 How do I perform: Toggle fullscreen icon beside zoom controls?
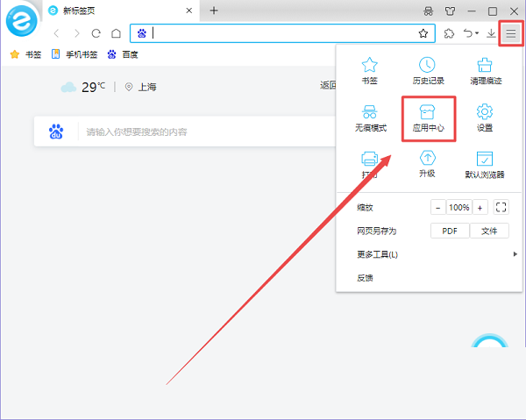pyautogui.click(x=501, y=208)
